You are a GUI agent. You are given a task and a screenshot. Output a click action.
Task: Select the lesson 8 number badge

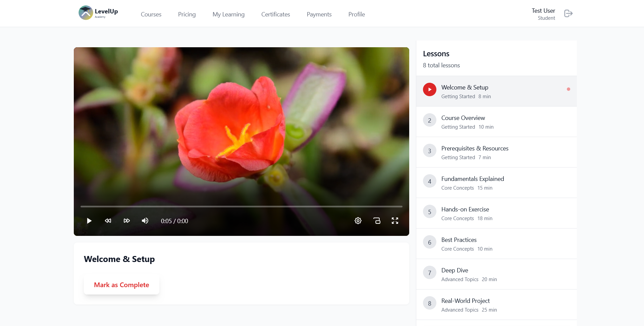pyautogui.click(x=429, y=303)
